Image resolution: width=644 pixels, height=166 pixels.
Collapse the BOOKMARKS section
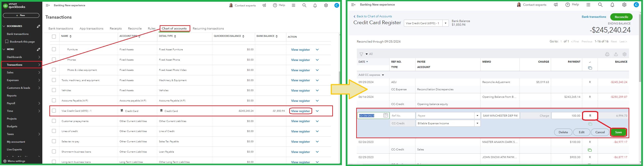[x=4, y=26]
